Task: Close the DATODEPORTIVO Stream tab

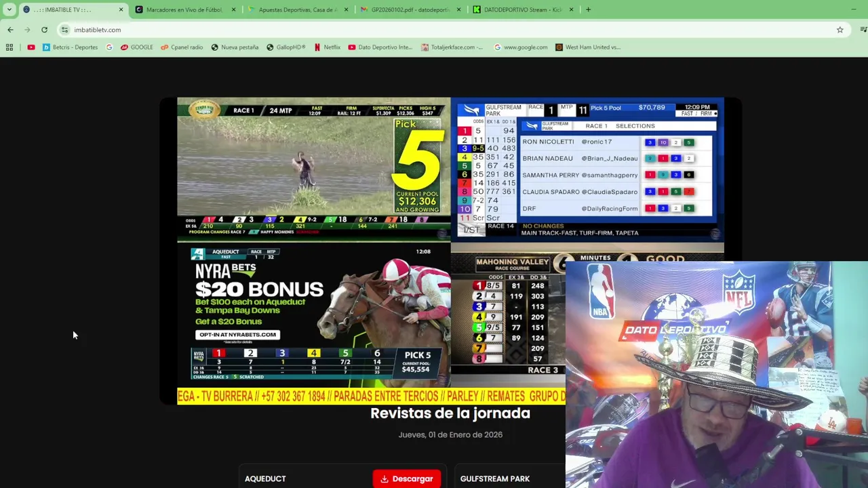Action: point(571,9)
